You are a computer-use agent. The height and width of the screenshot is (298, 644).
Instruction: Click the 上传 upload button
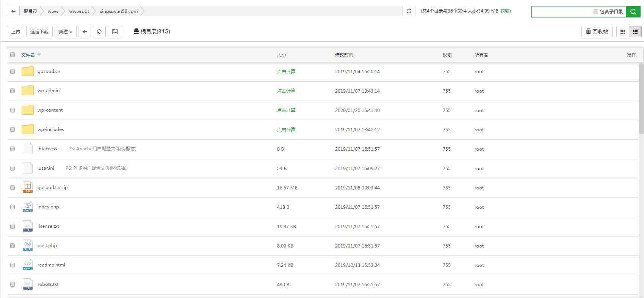click(x=16, y=32)
